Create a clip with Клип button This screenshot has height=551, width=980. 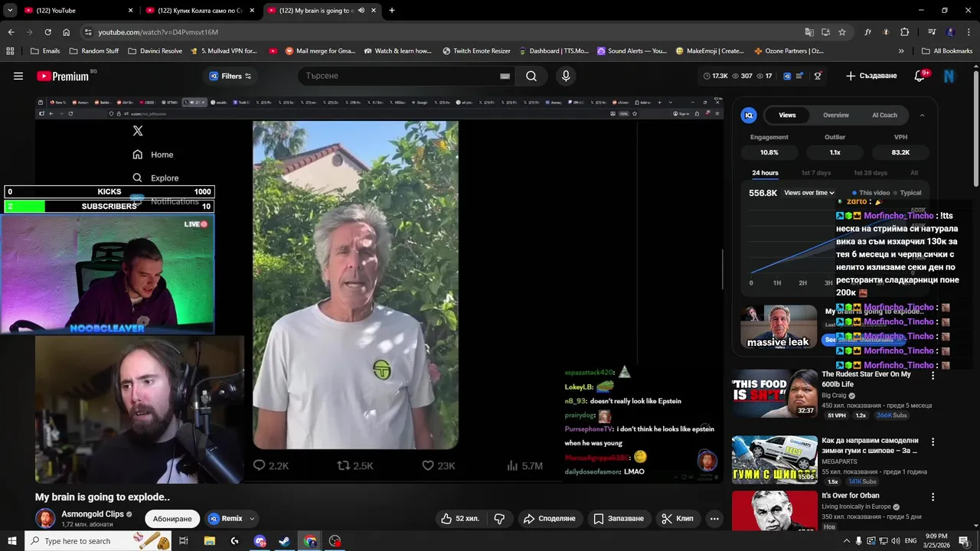(678, 519)
